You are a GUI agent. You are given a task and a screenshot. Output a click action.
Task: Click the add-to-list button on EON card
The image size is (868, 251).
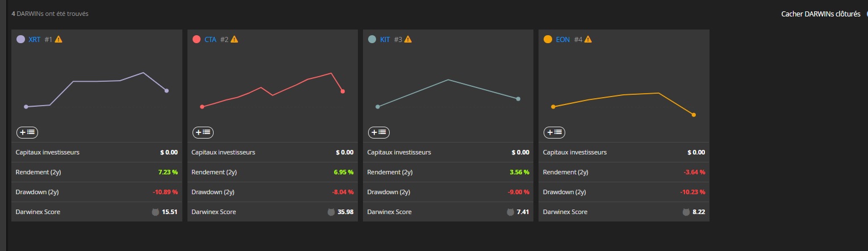pyautogui.click(x=554, y=132)
